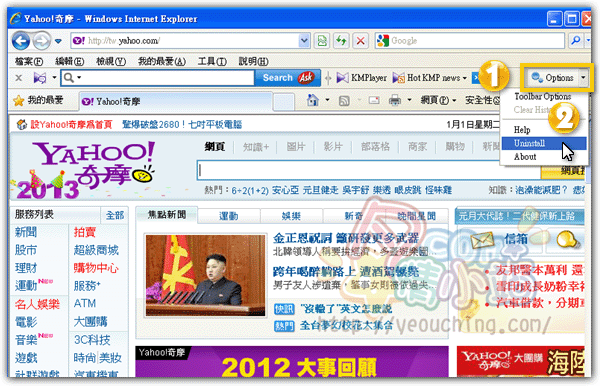
Task: Click the Compatibility view icon
Action: point(322,40)
